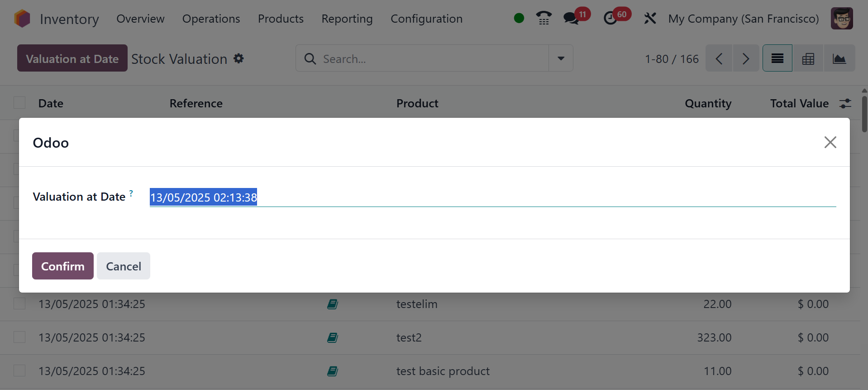Screen dimensions: 868x390
Task: Click the Valuation at Date input field
Action: click(x=492, y=197)
